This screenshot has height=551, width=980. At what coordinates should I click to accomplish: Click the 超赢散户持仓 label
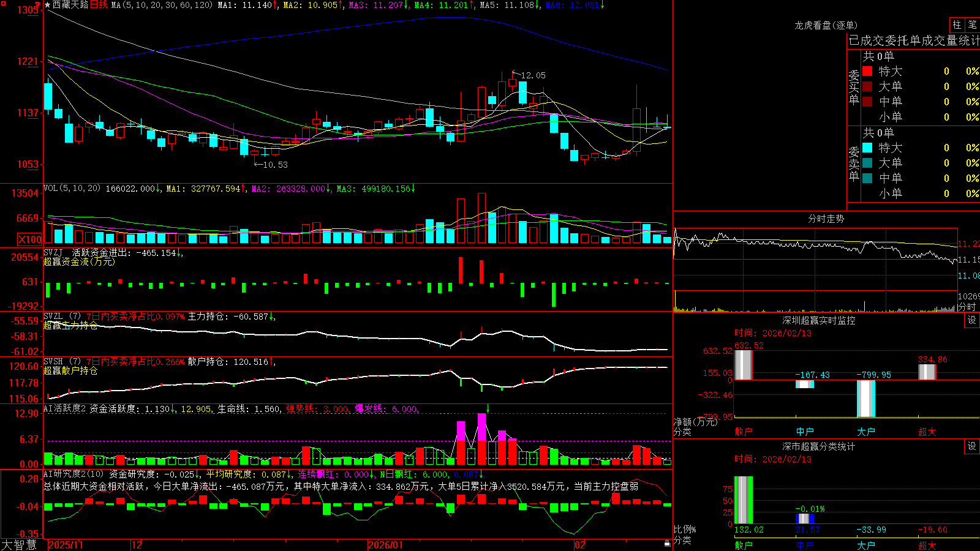point(70,371)
